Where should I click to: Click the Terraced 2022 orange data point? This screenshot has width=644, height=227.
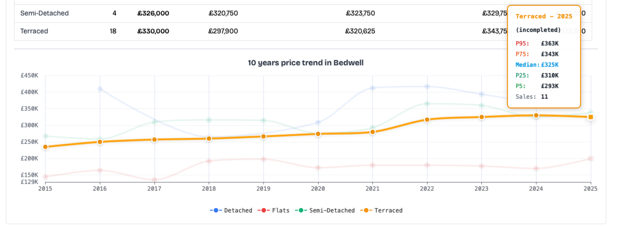pyautogui.click(x=427, y=120)
